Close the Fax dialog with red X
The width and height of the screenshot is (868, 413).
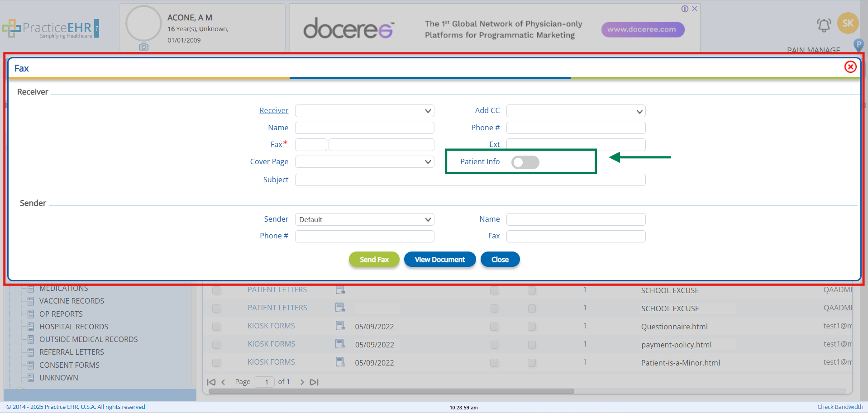pyautogui.click(x=850, y=67)
